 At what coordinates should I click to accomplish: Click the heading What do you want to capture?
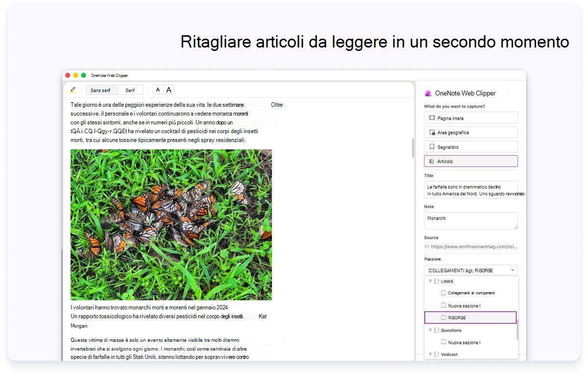coord(454,106)
